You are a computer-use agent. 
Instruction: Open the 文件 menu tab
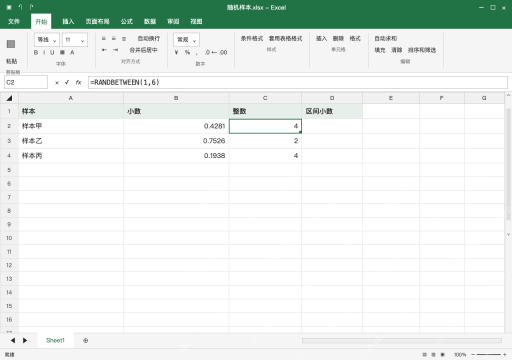(x=14, y=21)
